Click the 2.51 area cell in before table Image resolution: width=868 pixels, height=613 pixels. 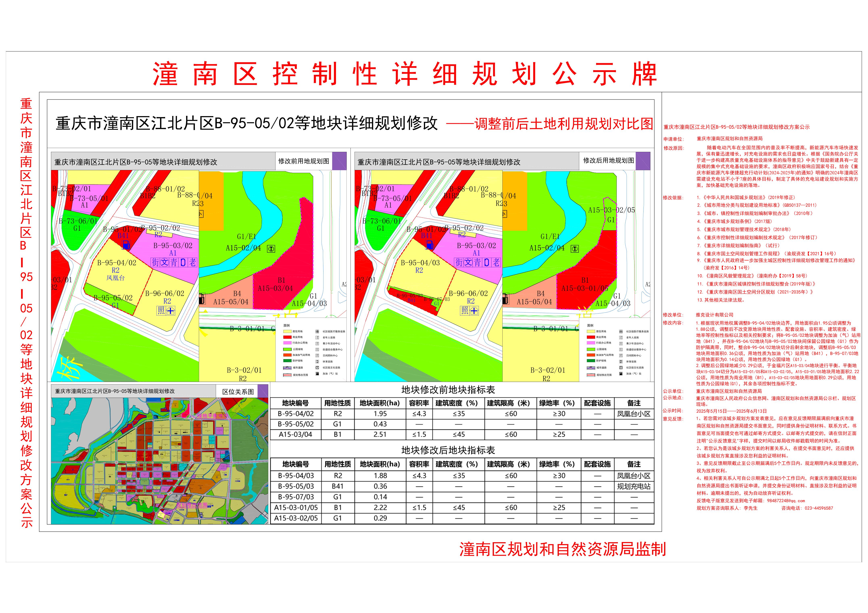click(x=380, y=435)
